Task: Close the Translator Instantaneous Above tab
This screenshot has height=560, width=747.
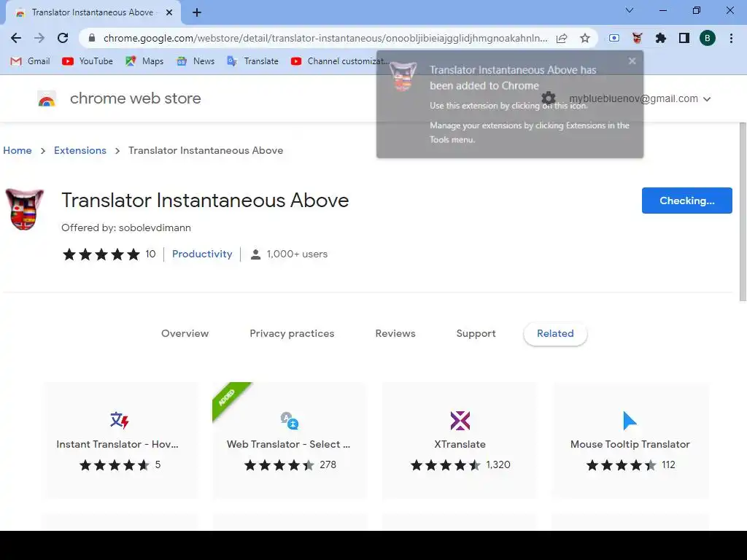Action: pos(169,12)
